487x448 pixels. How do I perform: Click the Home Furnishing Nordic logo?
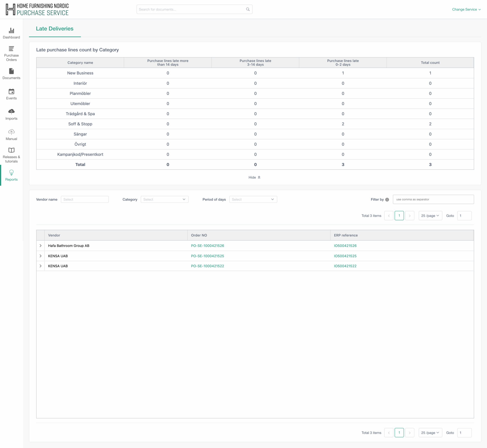(x=37, y=9)
